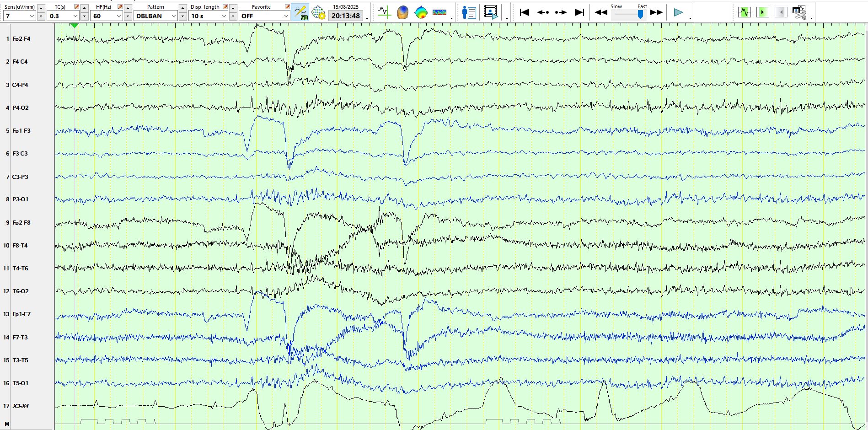
Task: Step TC(s) value up
Action: tap(85, 8)
